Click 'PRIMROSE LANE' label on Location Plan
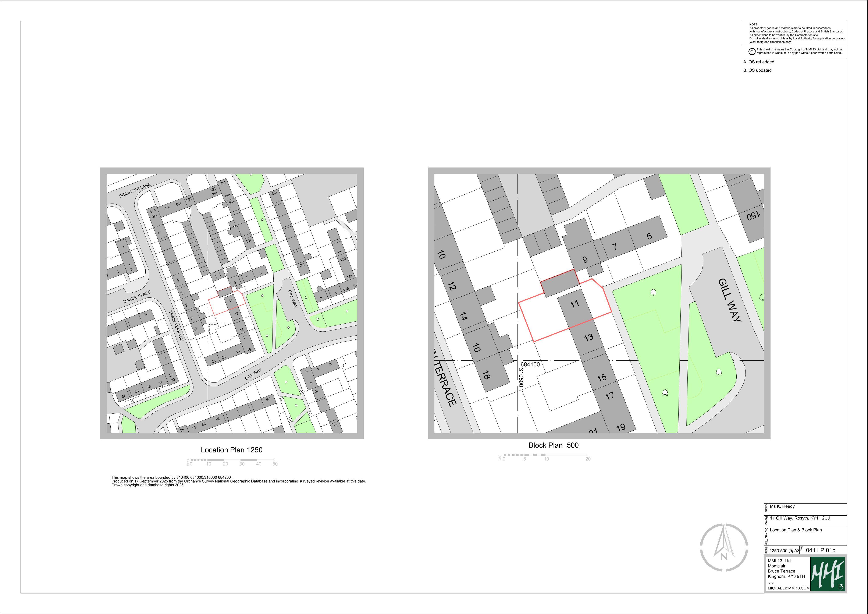The height and width of the screenshot is (614, 868). [x=135, y=190]
